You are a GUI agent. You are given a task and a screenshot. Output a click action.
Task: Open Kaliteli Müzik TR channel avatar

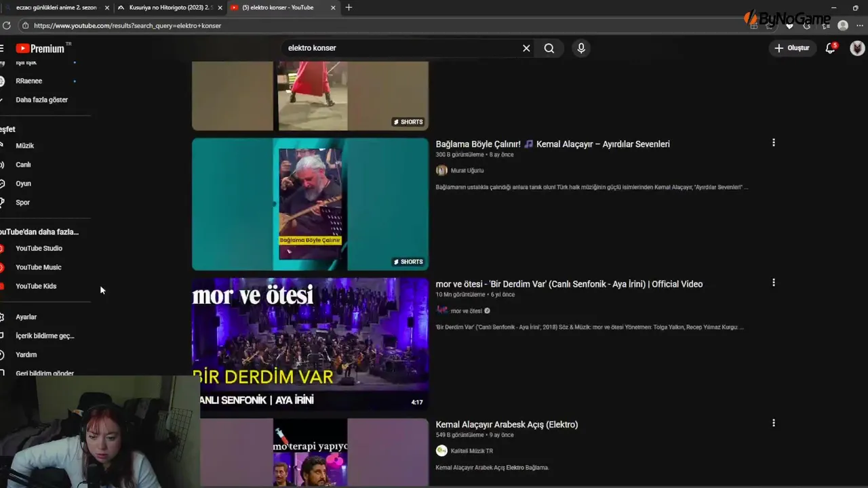(441, 451)
